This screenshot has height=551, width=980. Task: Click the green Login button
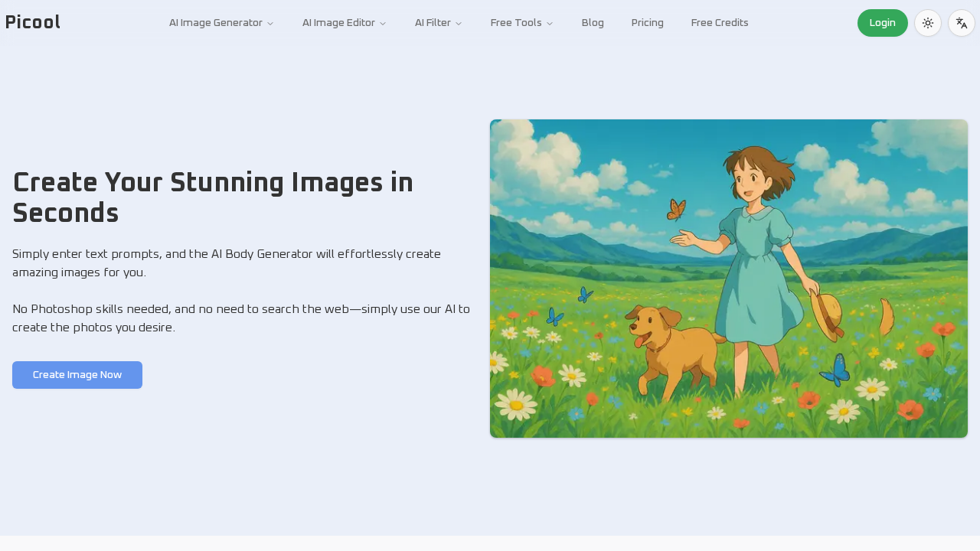(x=882, y=22)
